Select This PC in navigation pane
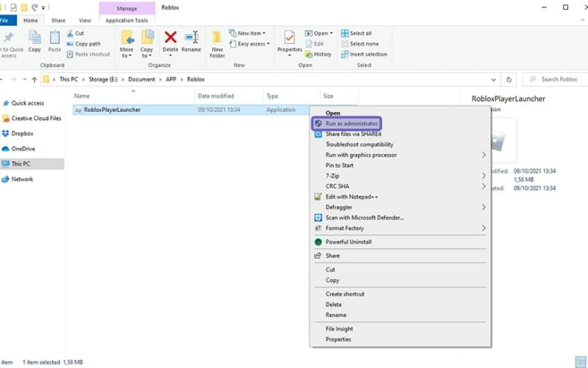The width and height of the screenshot is (588, 368). pos(32,163)
